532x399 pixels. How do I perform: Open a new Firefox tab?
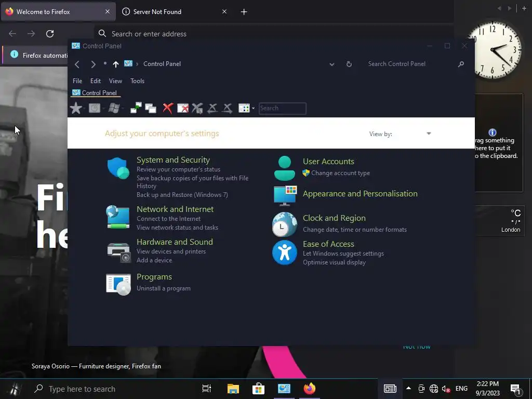pyautogui.click(x=244, y=12)
